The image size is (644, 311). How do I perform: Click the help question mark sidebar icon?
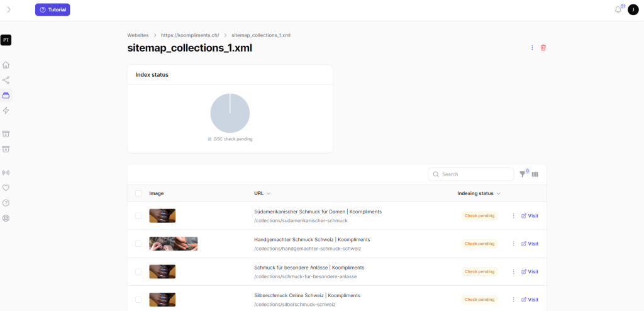(x=6, y=203)
